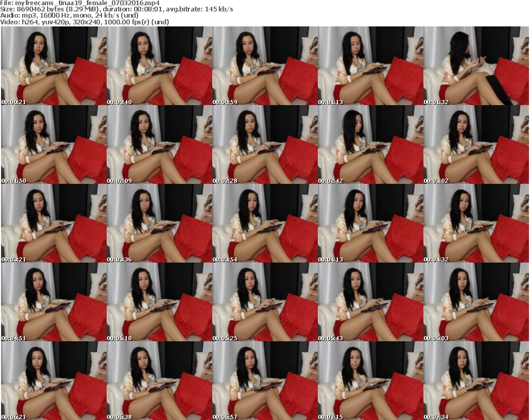Select the thumbnail stamped 00:00:59
Image resolution: width=530 pixels, height=420 pixels.
click(x=265, y=66)
